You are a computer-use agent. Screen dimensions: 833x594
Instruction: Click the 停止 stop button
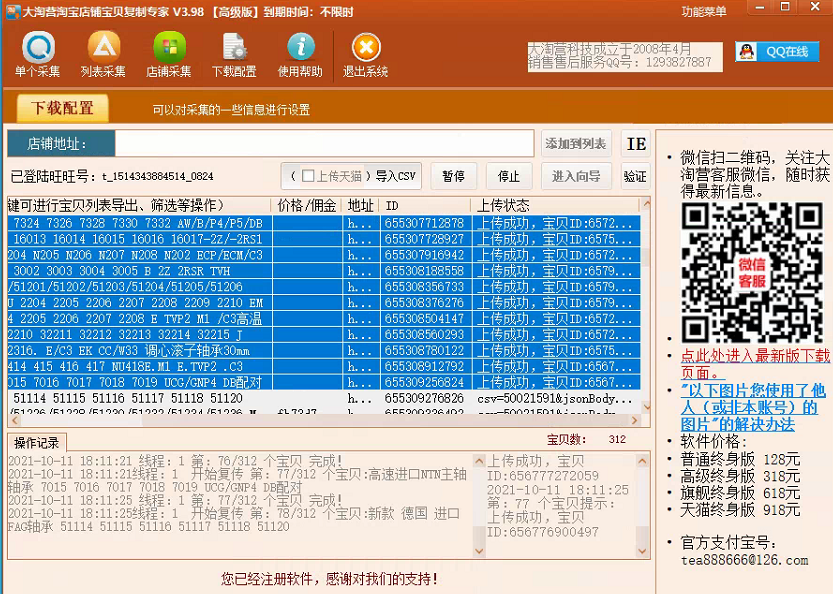click(509, 176)
